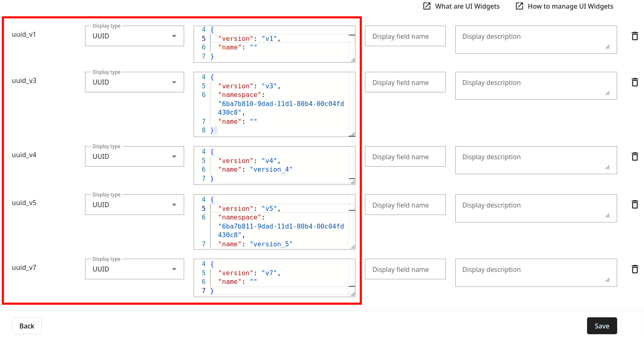Click the external-link icon beside What are UI Widgets
The width and height of the screenshot is (644, 340).
coord(427,6)
